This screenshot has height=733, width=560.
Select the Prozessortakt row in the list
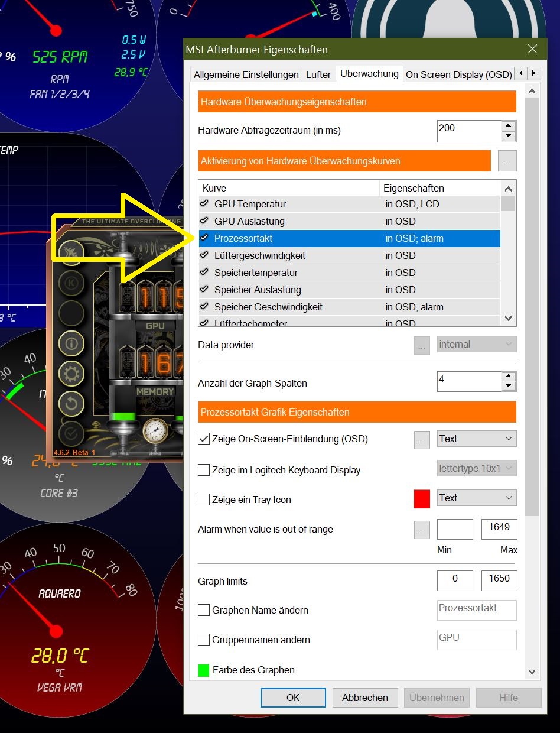[350, 238]
